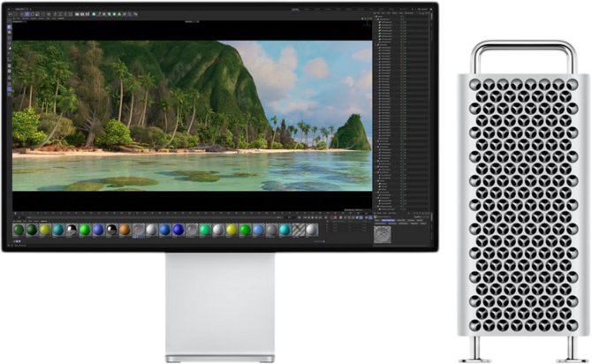The height and width of the screenshot is (364, 592).
Task: Toggle visibility of last object in list
Action: click(403, 210)
